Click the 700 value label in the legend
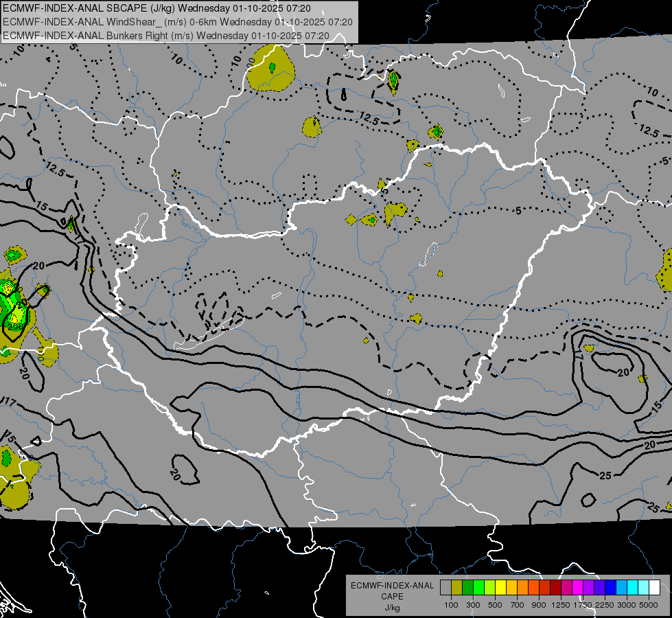Image resolution: width=672 pixels, height=618 pixels. 517,605
